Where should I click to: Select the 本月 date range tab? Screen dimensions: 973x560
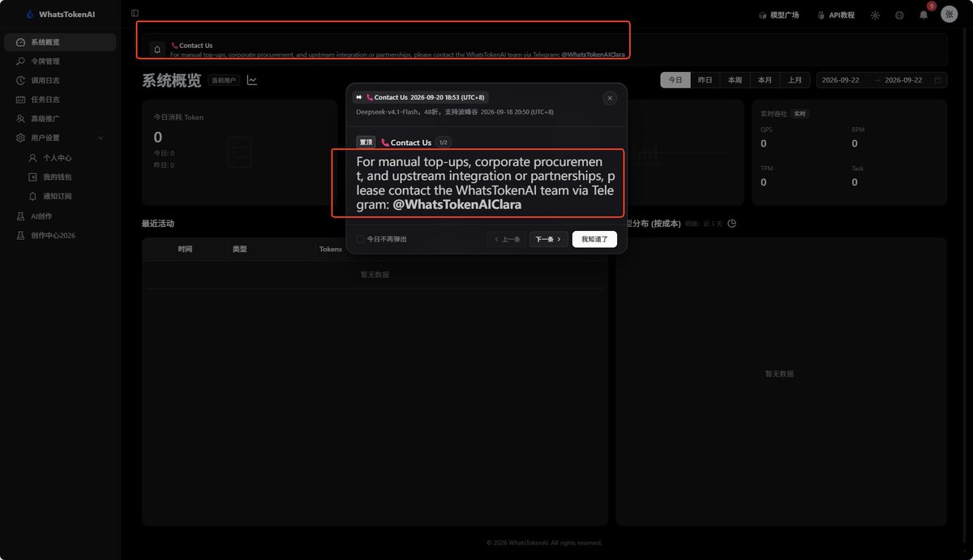point(765,80)
